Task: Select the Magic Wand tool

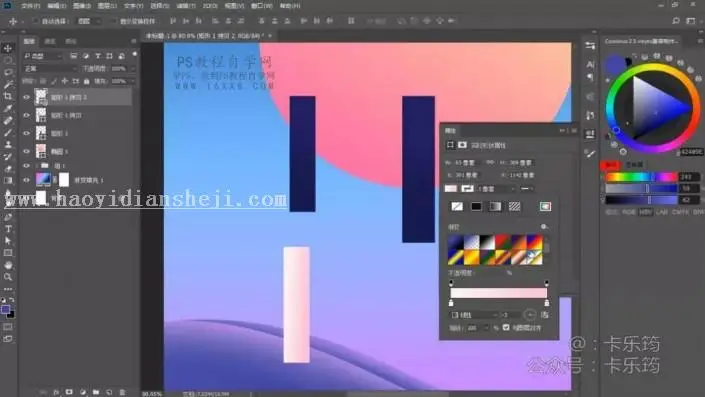Action: click(8, 84)
